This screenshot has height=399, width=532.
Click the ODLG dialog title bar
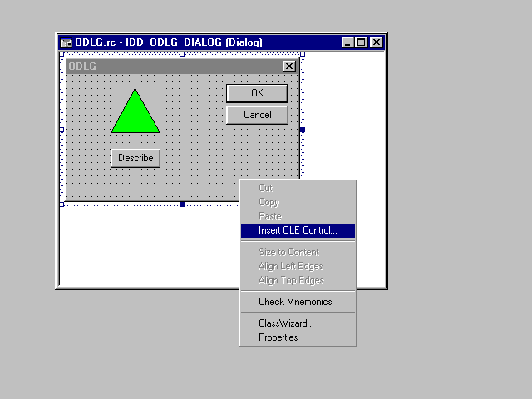pyautogui.click(x=166, y=66)
